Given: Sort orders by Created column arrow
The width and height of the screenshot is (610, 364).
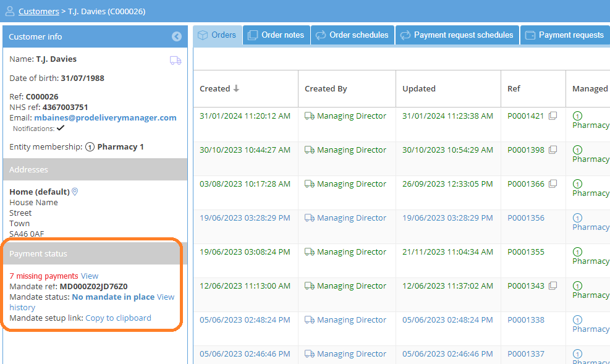Looking at the screenshot, I should 236,89.
